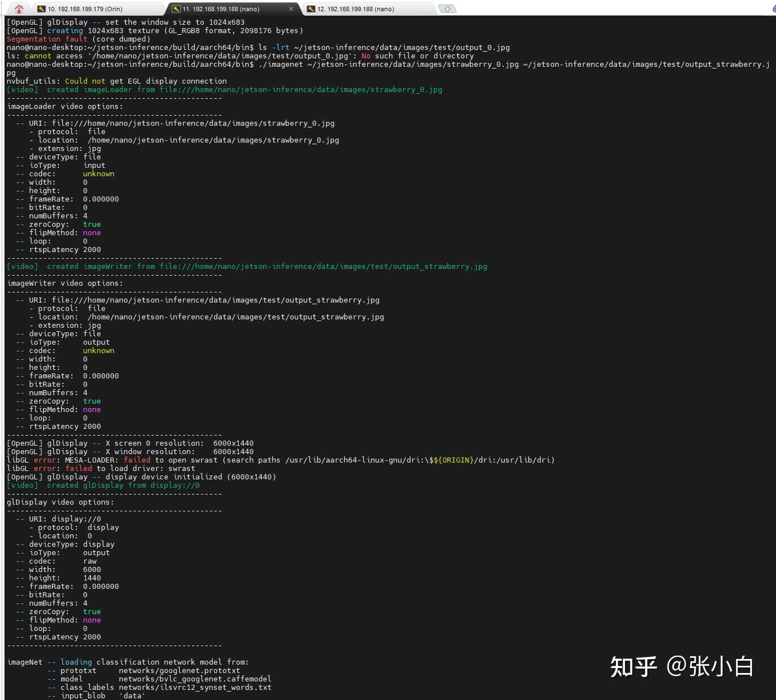The height and width of the screenshot is (700, 776).
Task: Click the 'Segmentation fault (core dumped)' line
Action: (79, 39)
